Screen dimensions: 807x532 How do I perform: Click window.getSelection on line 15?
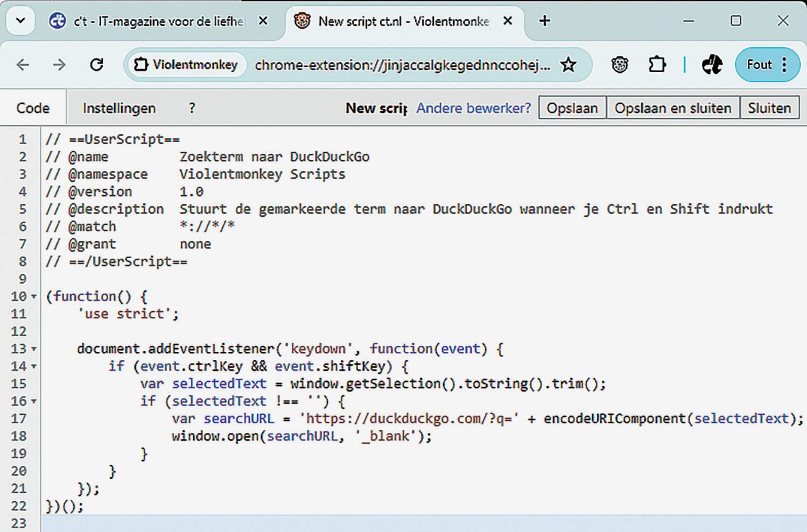click(x=366, y=384)
